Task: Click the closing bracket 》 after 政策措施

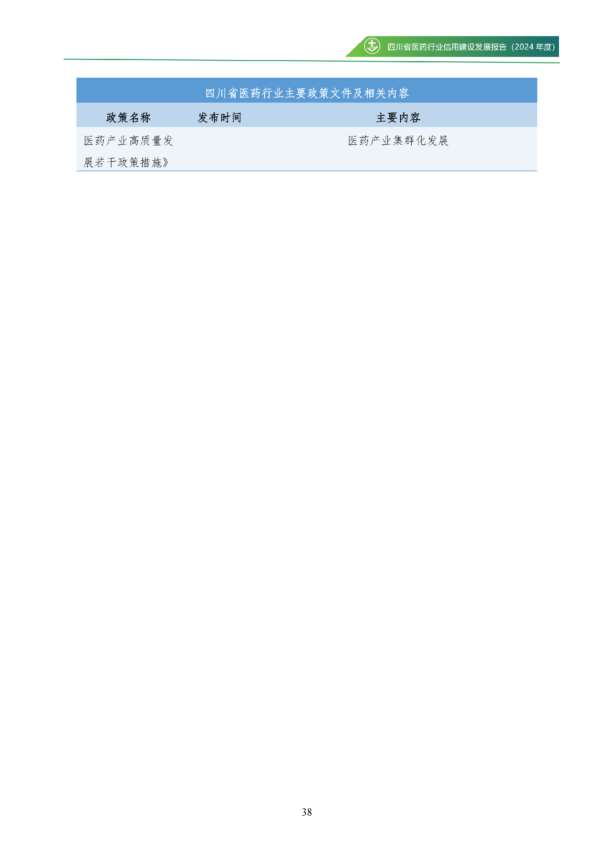Action: point(165,162)
